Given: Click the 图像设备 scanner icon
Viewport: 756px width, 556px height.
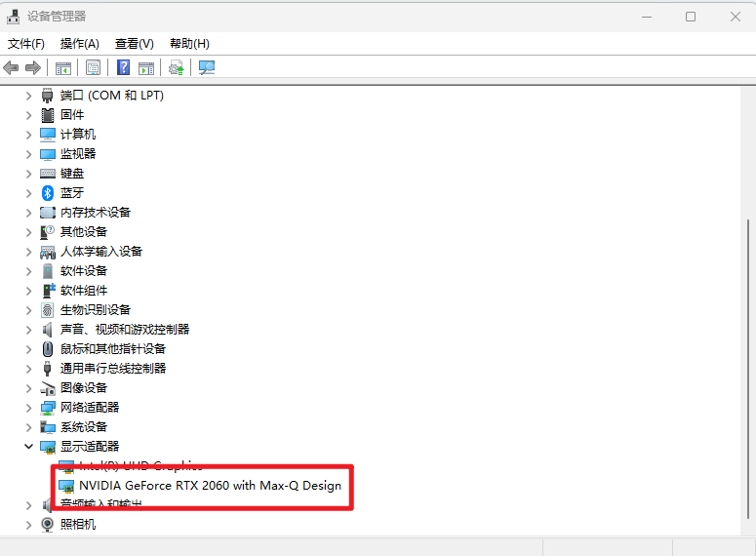Looking at the screenshot, I should 47,388.
